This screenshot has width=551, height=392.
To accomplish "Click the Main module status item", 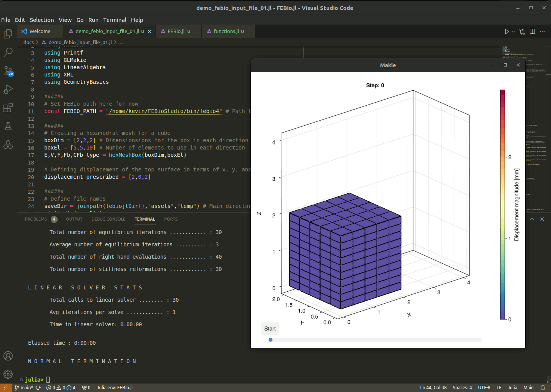I will (x=528, y=388).
